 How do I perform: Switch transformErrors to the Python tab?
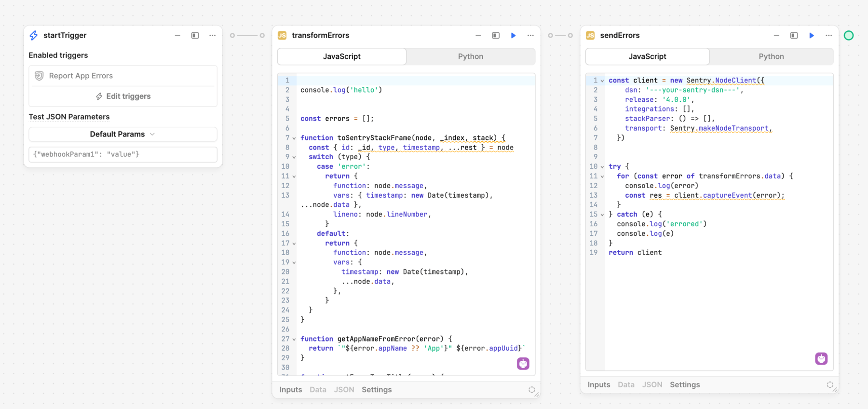471,56
